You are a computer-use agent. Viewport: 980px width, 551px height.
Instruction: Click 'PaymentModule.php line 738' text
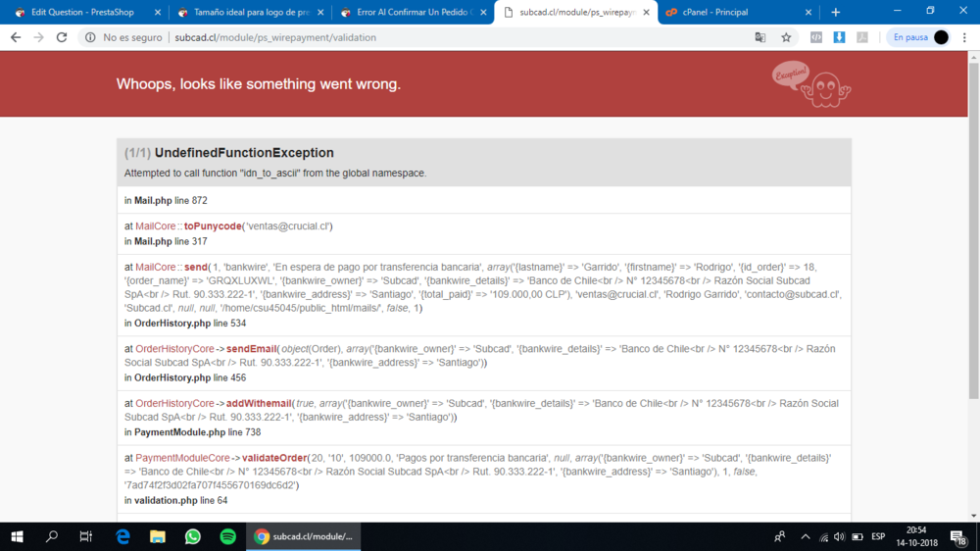198,432
